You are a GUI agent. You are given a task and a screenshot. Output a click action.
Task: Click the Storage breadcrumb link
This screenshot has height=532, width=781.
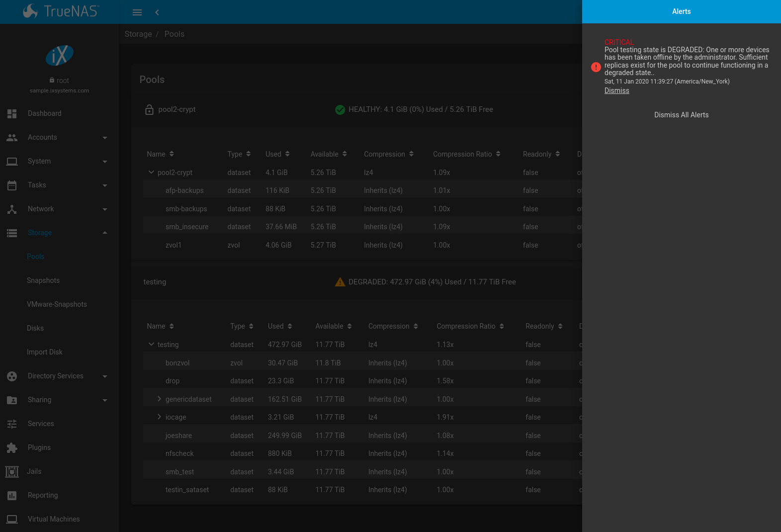click(x=138, y=34)
